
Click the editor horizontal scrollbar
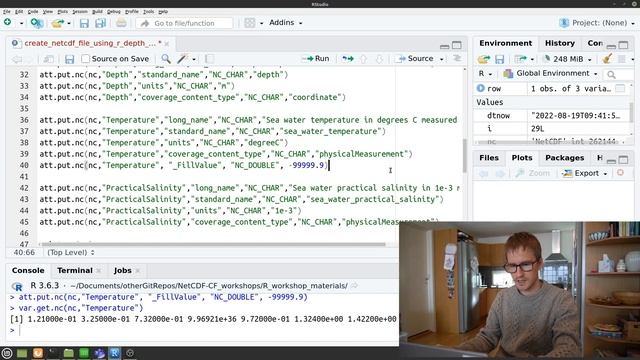pyautogui.click(x=213, y=244)
